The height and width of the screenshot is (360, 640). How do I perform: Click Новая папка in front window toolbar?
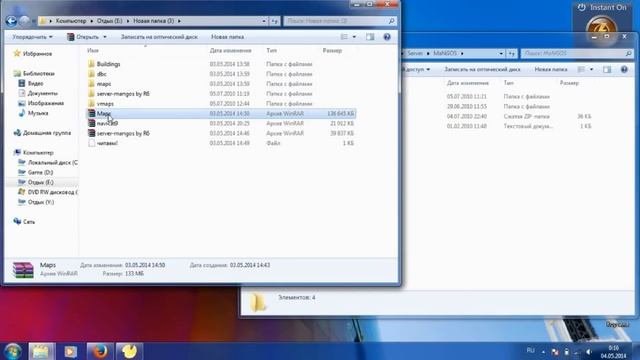(227, 37)
